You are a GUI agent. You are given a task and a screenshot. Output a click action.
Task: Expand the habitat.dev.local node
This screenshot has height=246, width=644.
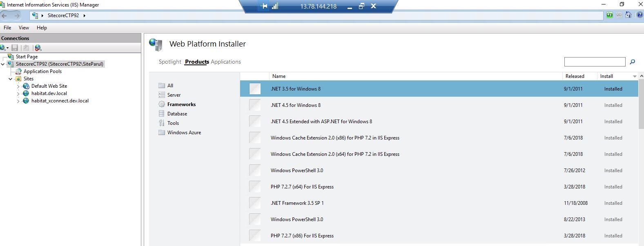(x=18, y=93)
